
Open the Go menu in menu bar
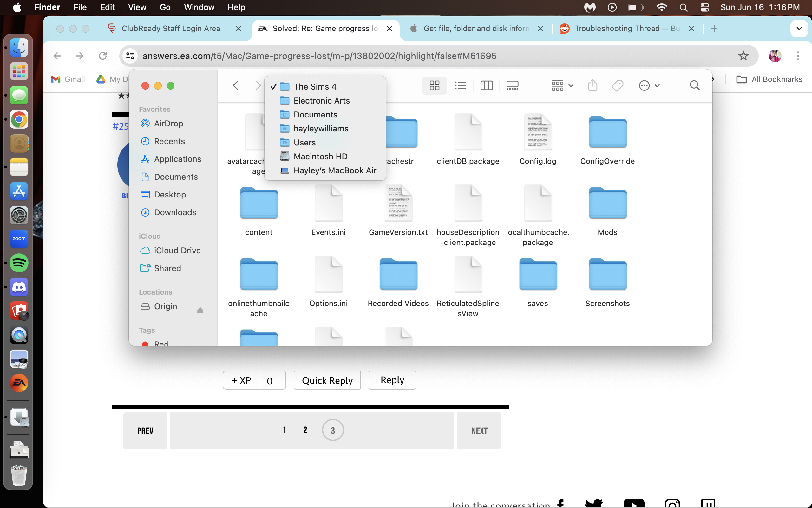click(x=165, y=7)
